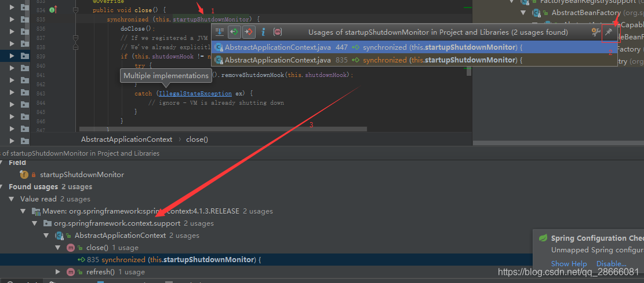Click the org.springframework.context.support package node
Viewport: 644px width, 283px height.
click(x=117, y=223)
